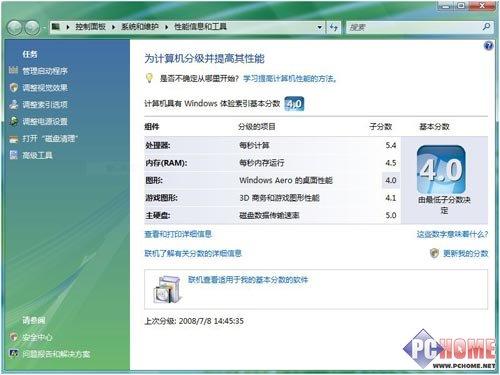
Task: Click the icon beside 问题报告和解决方案
Action: (14, 354)
